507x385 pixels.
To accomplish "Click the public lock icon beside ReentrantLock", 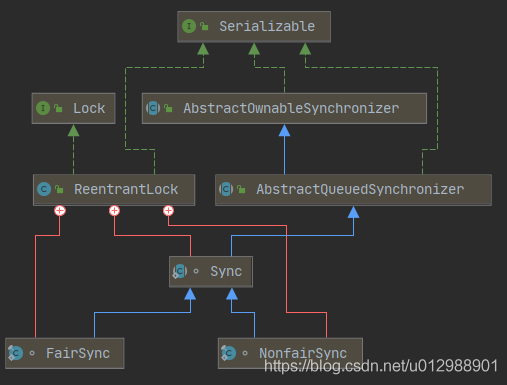I will (59, 189).
